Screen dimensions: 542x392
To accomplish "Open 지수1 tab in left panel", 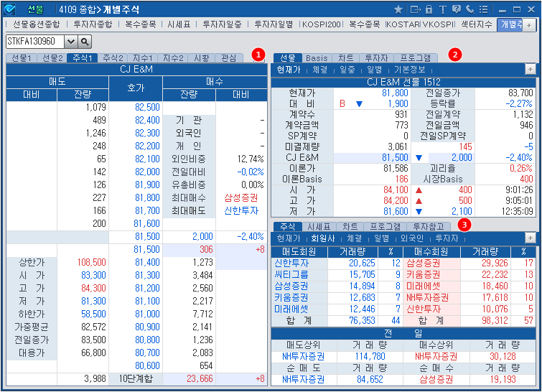I will coord(143,58).
